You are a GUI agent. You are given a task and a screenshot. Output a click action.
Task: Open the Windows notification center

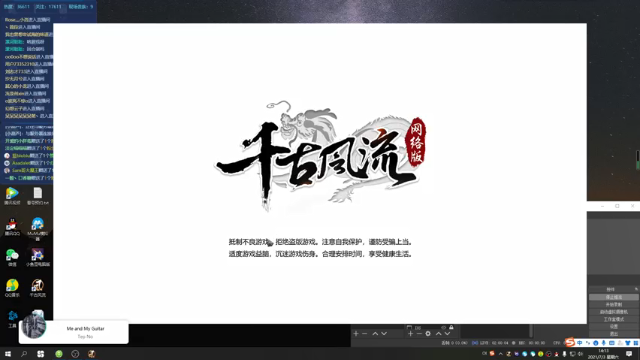click(x=629, y=354)
